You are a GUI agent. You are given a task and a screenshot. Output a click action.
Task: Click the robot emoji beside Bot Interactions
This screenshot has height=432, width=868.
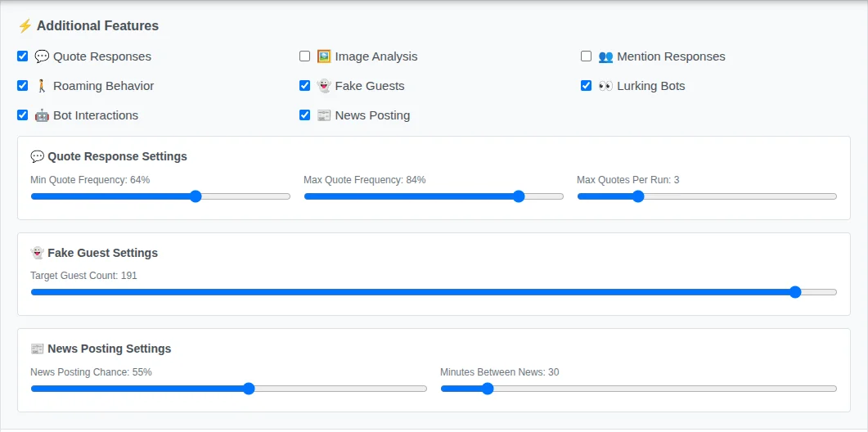pos(42,115)
